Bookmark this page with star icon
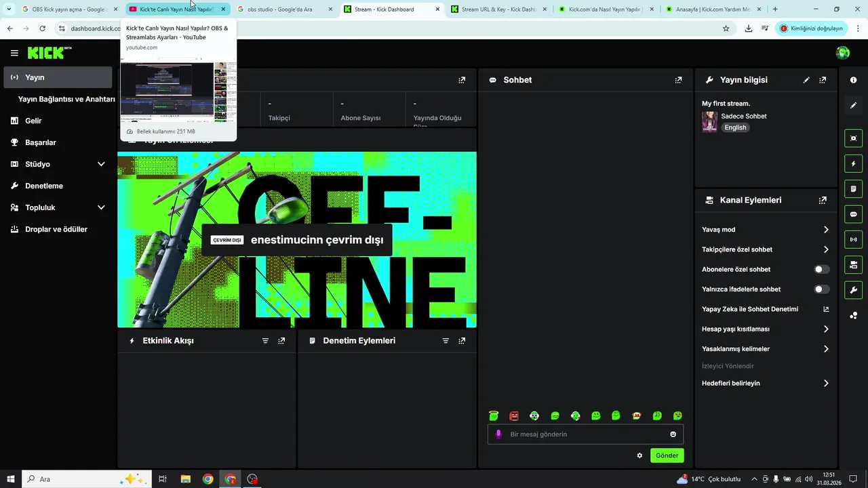Screen dimensions: 868x488 click(x=726, y=28)
